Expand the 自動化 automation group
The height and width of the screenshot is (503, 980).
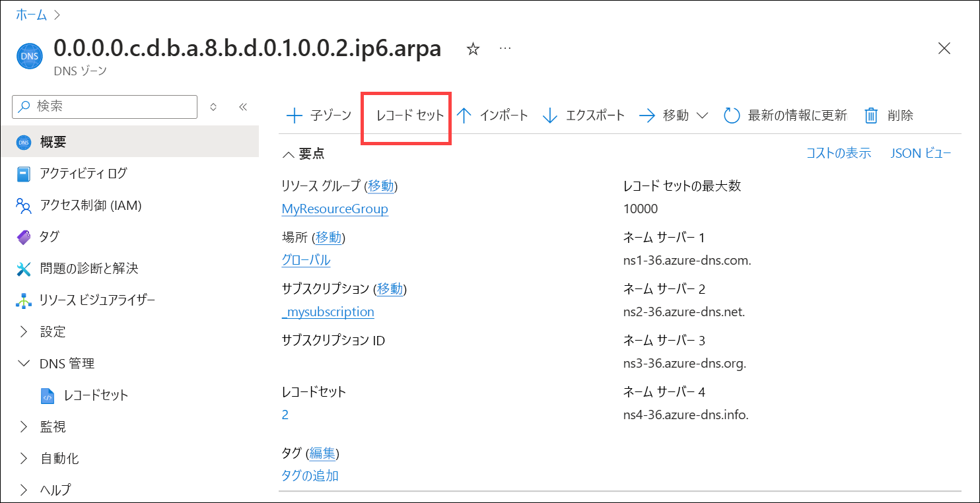click(x=24, y=458)
